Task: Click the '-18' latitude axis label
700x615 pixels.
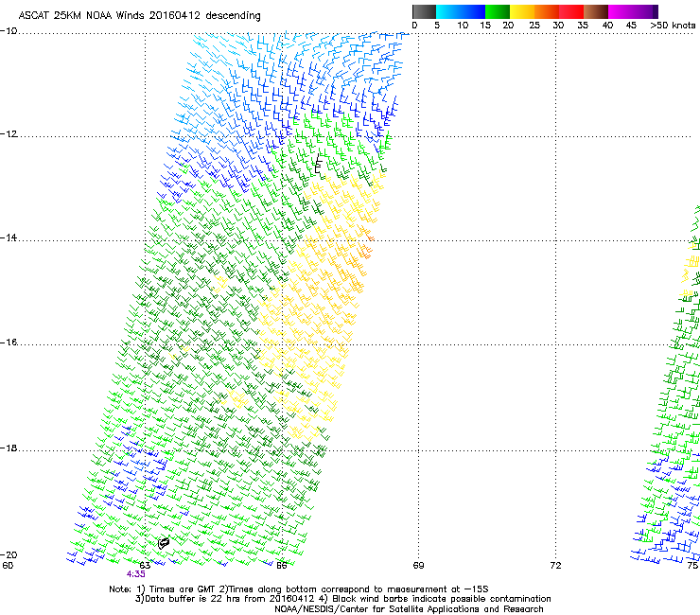Action: coord(9,448)
